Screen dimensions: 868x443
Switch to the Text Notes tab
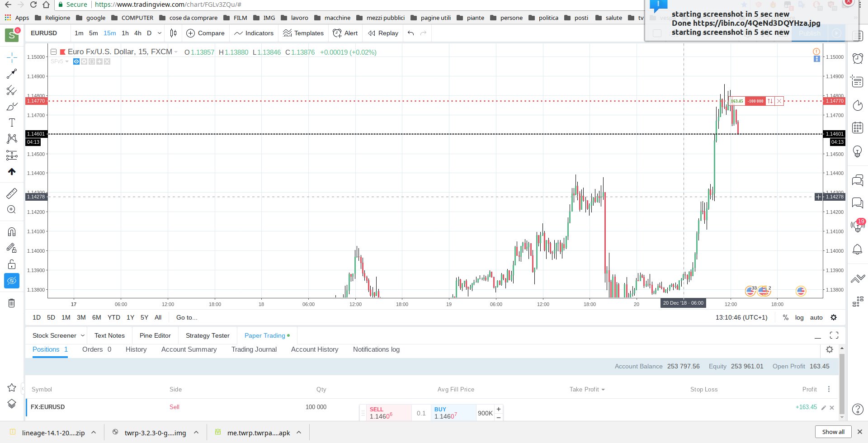[109, 335]
